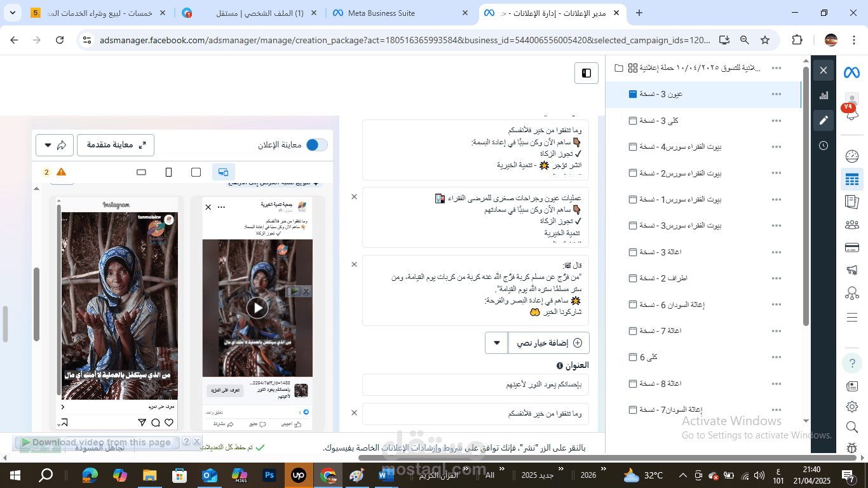Open more options for كلى 3 - نسخة
868x488 pixels.
point(776,120)
